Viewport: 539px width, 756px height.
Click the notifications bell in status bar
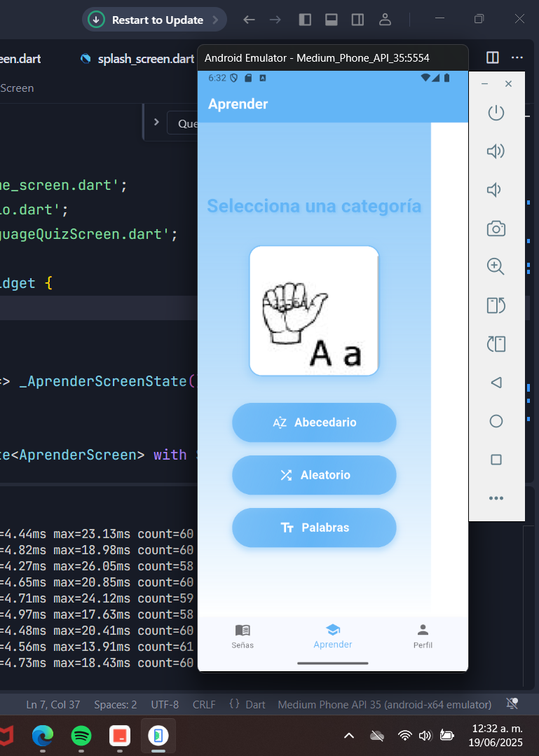point(512,704)
